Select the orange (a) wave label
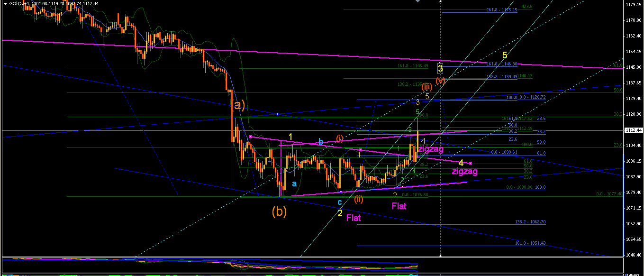 tap(237, 105)
